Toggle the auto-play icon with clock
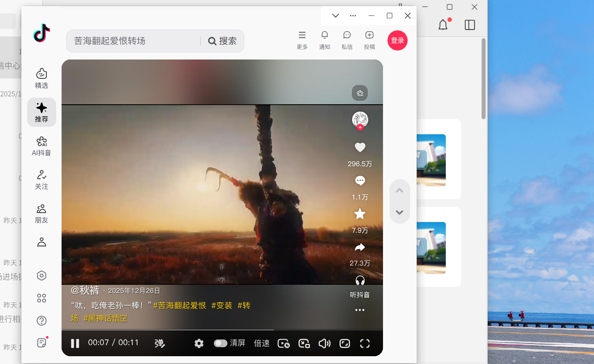 pyautogui.click(x=284, y=343)
